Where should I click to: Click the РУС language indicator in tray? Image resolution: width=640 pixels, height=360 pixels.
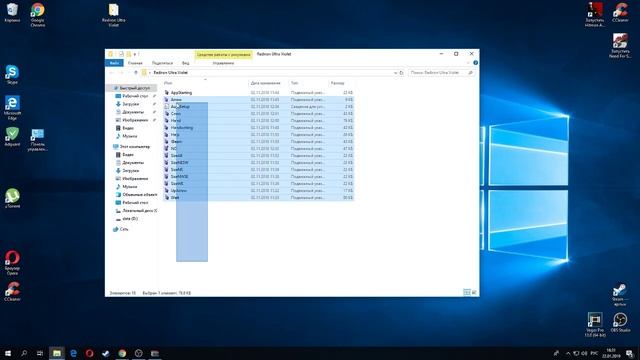click(x=594, y=353)
